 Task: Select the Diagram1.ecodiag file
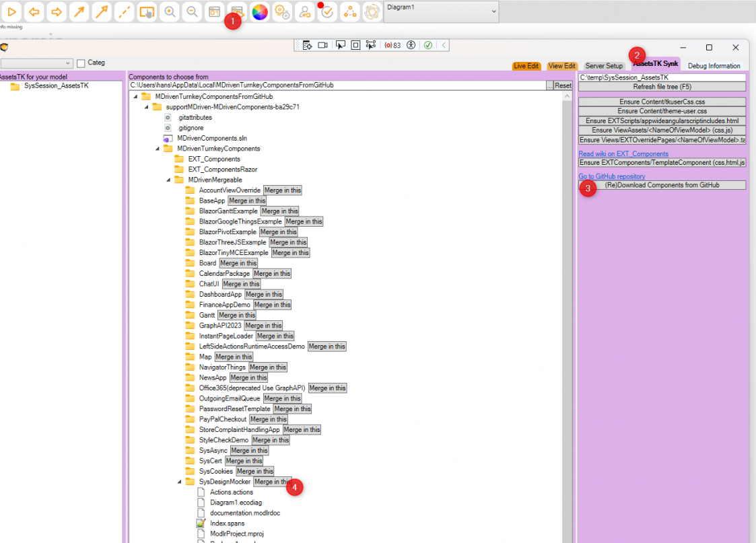tap(236, 503)
